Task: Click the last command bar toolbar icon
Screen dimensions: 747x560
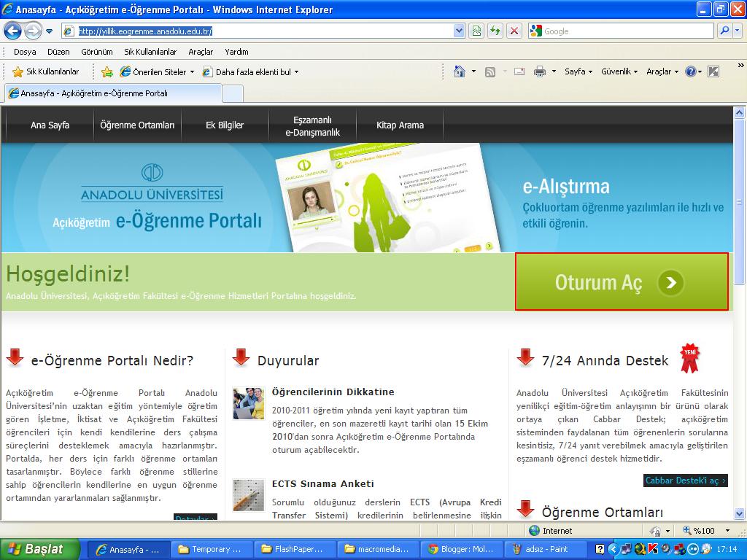Action: tap(713, 72)
